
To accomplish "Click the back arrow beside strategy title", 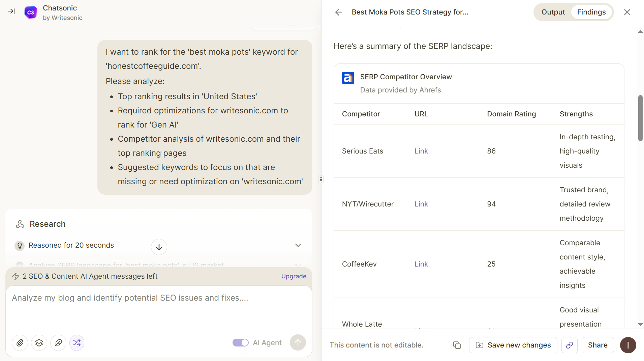I will (x=339, y=12).
